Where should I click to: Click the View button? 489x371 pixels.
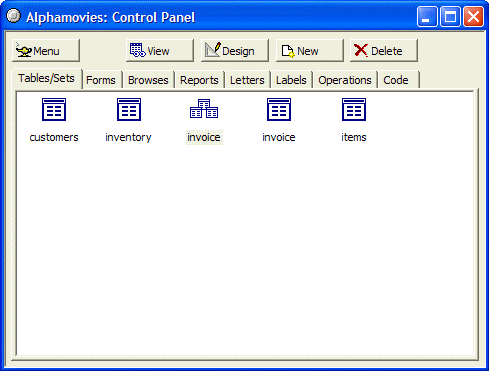[160, 51]
